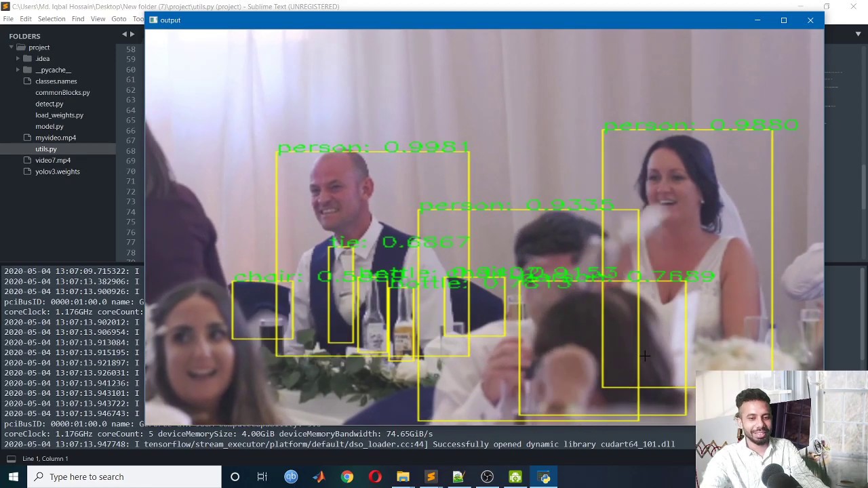Open load_weights.py in the sidebar

[x=59, y=115]
